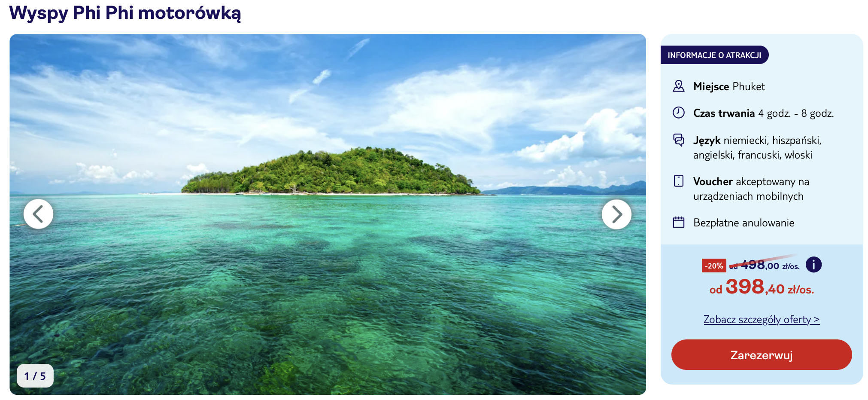868x400 pixels.
Task: Click the Wyspy Phi Phi motorówką heading
Action: [x=125, y=13]
